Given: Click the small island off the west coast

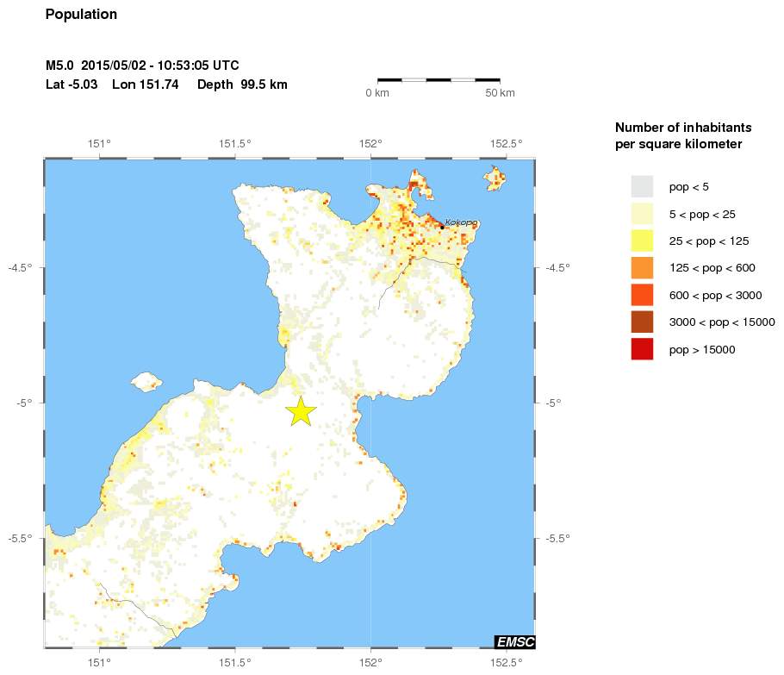Looking at the screenshot, I should (146, 380).
